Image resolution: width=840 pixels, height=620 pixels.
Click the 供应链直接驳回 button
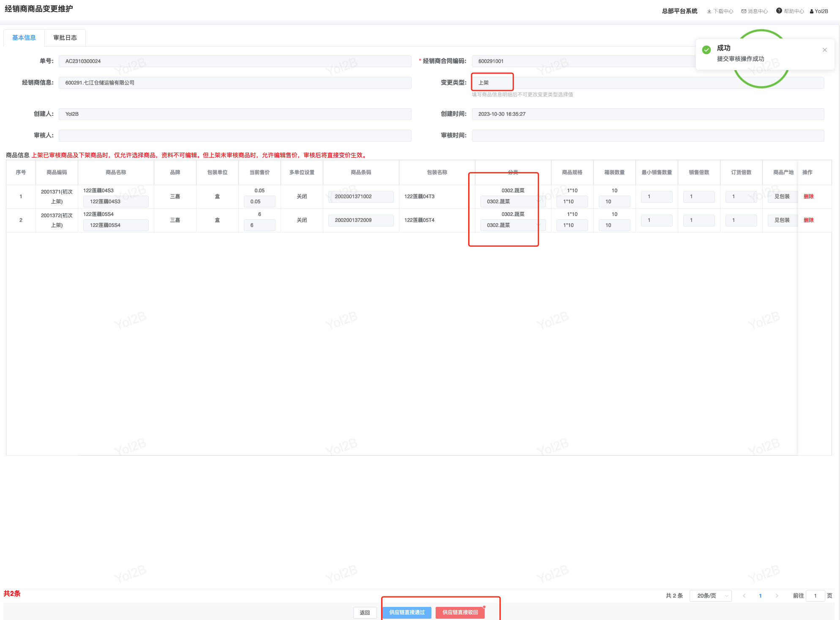(460, 612)
